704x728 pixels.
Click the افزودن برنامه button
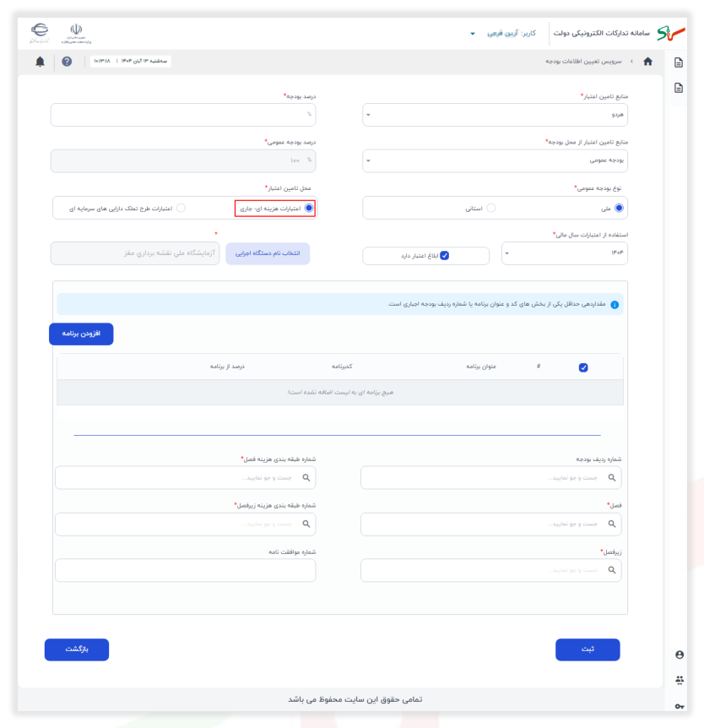tap(81, 334)
